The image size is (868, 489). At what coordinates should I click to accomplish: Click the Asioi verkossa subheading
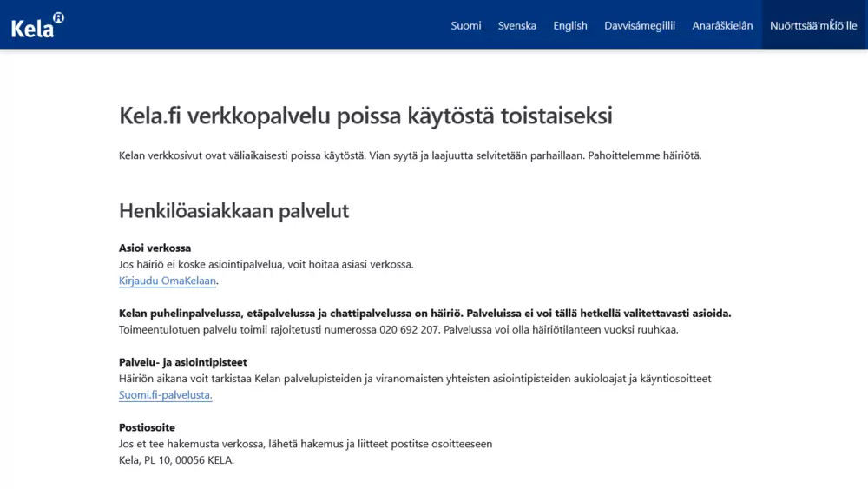tap(155, 248)
